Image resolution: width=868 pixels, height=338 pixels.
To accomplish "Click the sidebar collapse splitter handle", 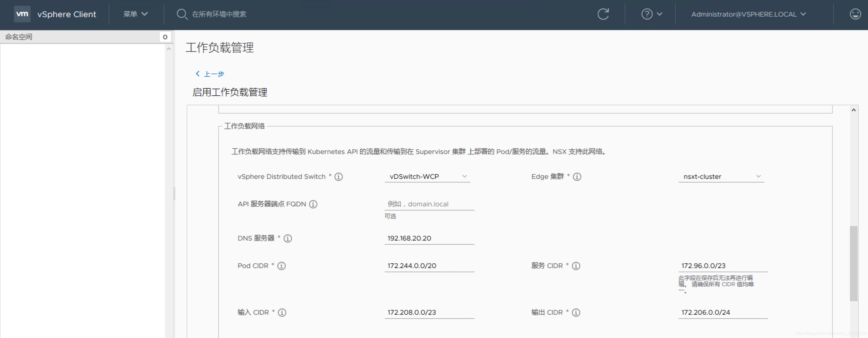I will pyautogui.click(x=174, y=194).
